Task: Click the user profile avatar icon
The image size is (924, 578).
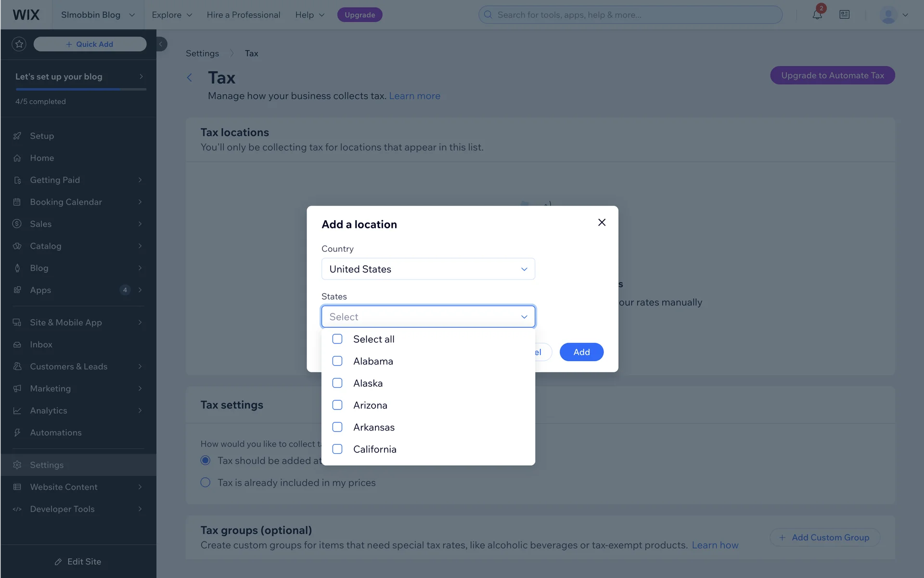Action: coord(888,15)
